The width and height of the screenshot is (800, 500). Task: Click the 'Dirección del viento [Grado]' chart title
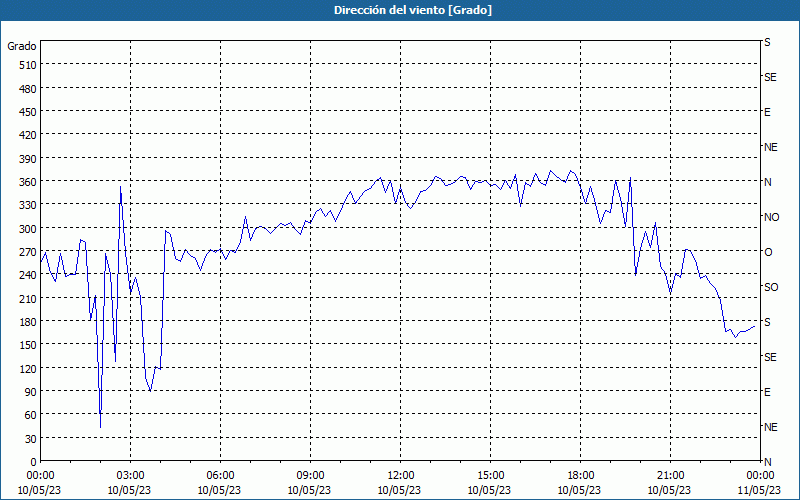click(x=413, y=10)
